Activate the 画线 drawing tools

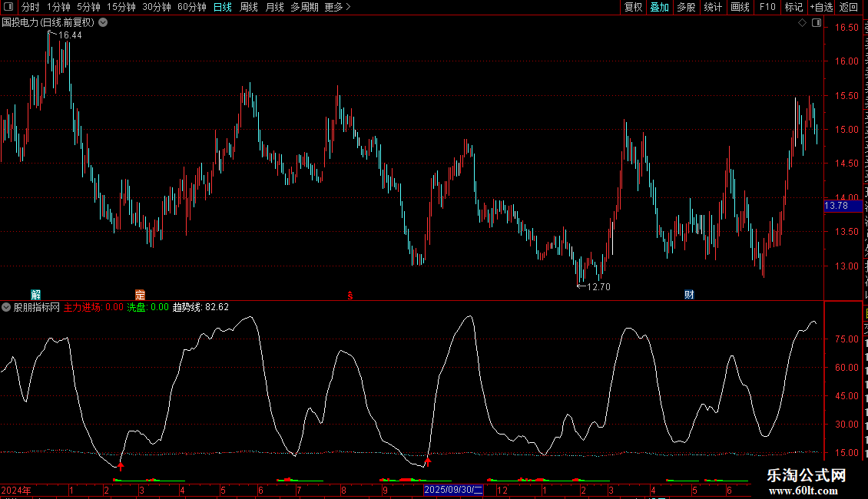tap(740, 7)
